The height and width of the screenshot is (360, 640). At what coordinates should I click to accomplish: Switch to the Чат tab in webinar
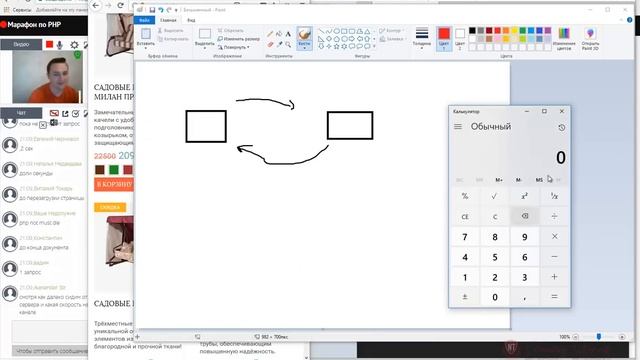click(x=21, y=113)
